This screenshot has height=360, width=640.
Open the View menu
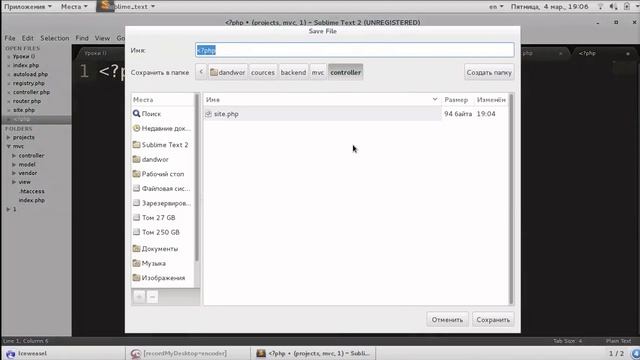pos(102,38)
